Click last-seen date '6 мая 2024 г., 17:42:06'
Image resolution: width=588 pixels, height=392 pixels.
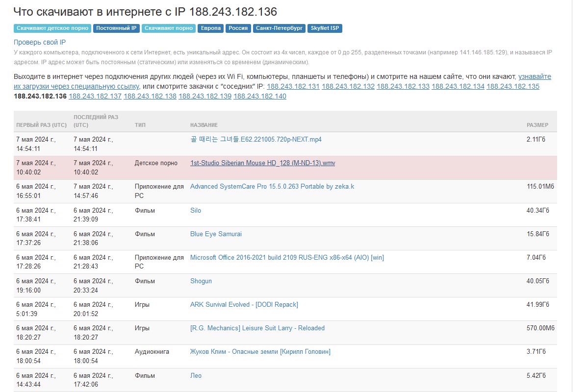[x=93, y=380]
